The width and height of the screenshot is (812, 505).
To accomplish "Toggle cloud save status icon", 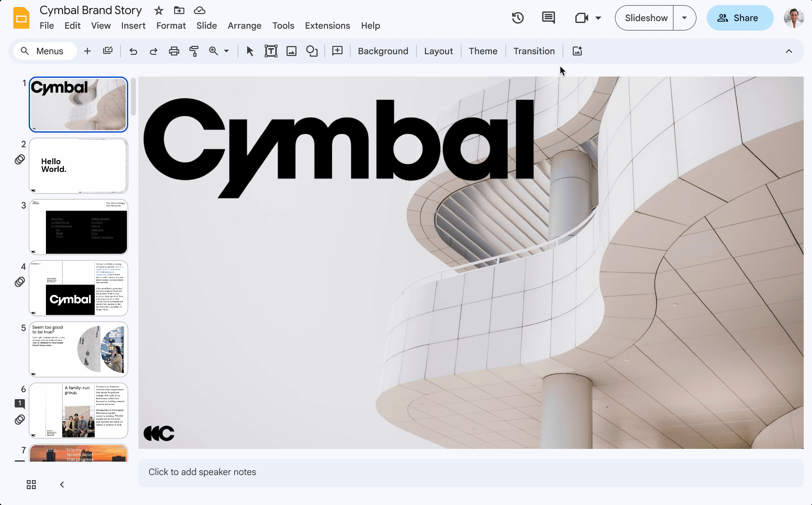I will (199, 11).
